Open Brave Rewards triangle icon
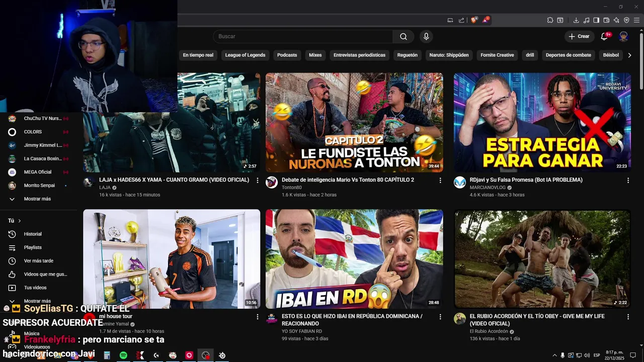 [x=486, y=20]
